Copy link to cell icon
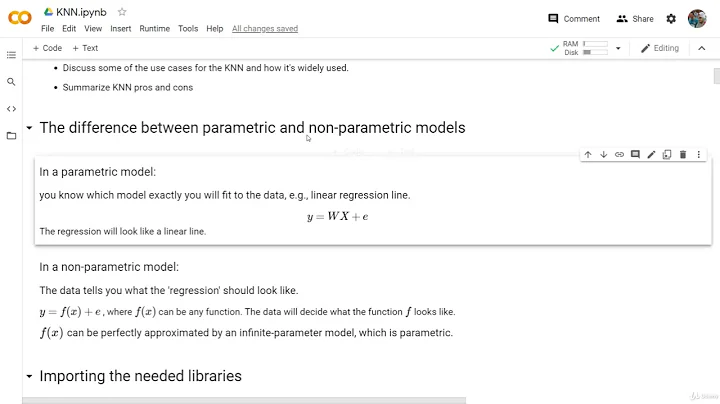The width and height of the screenshot is (720, 404). coord(619,155)
